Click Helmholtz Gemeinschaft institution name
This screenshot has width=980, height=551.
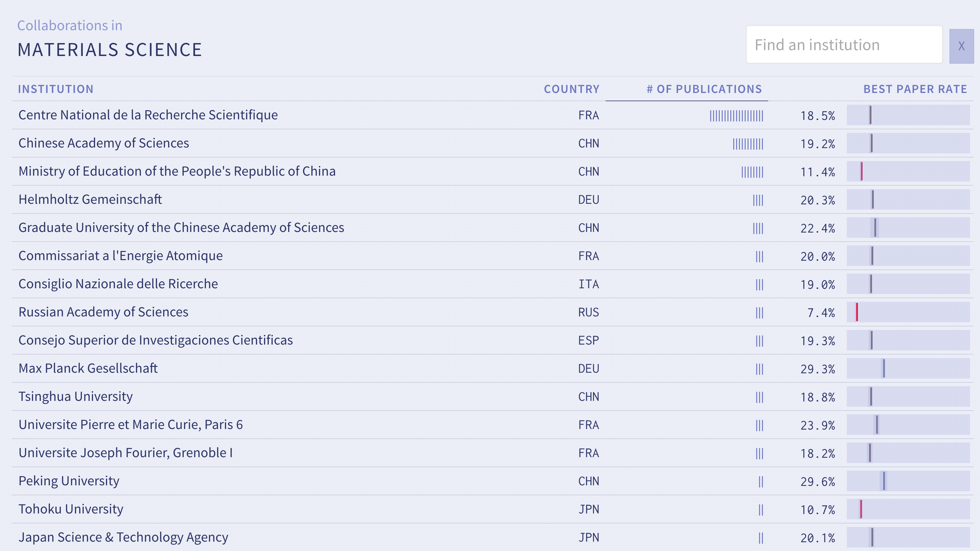90,199
